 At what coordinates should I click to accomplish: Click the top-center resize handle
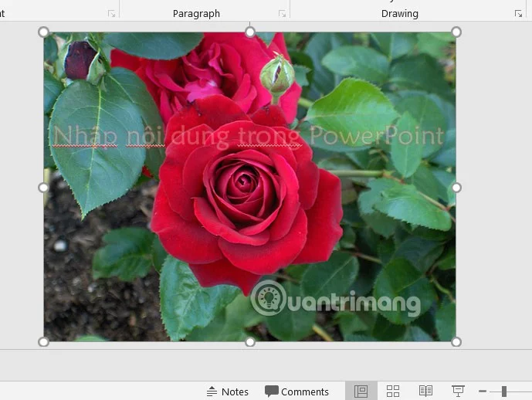pyautogui.click(x=249, y=32)
